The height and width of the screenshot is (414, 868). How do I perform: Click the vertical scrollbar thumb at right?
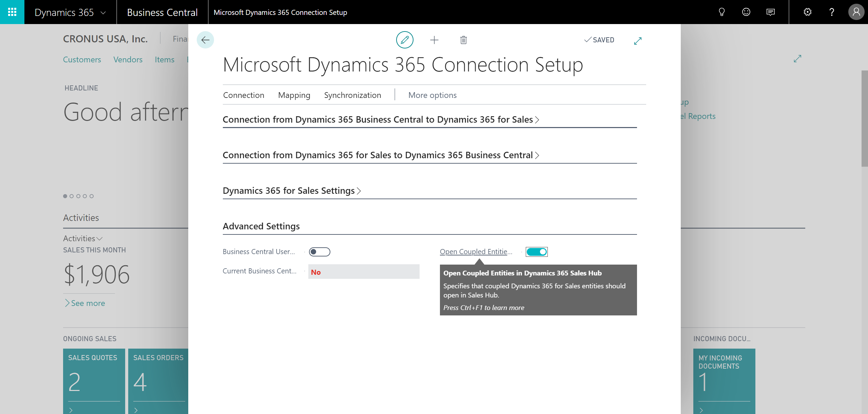[865, 119]
